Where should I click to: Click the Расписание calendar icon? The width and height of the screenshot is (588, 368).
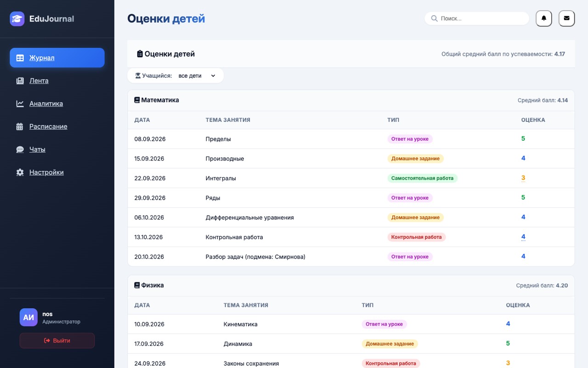pos(20,126)
